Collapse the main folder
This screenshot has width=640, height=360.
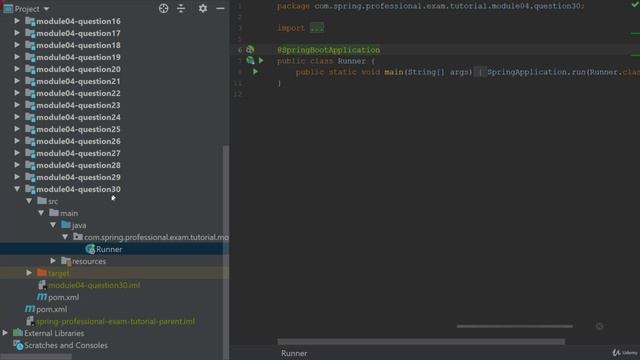pyautogui.click(x=41, y=213)
